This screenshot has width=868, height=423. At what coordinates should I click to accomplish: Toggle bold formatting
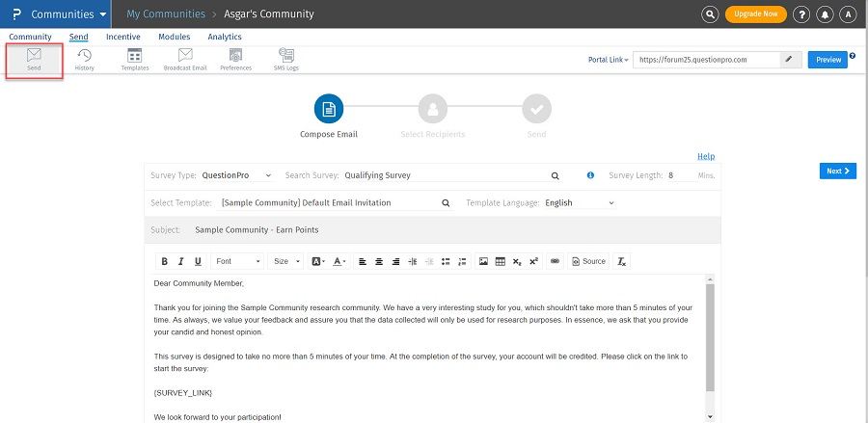tap(164, 261)
